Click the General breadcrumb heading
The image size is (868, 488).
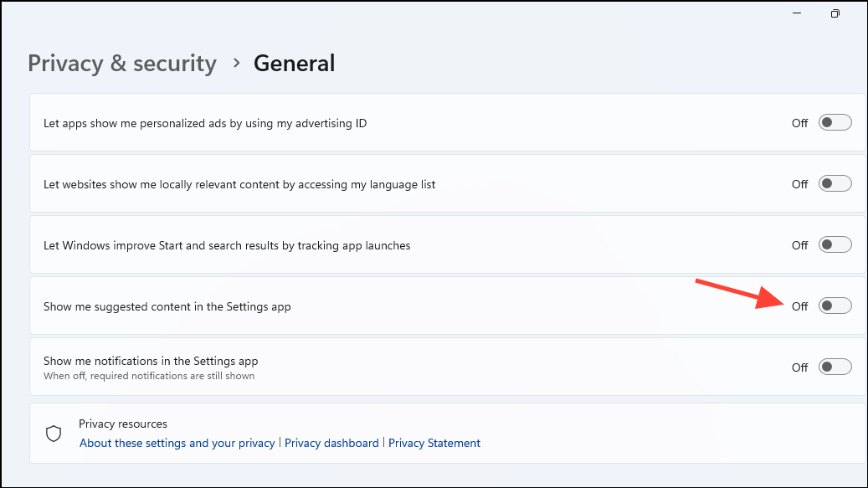[x=294, y=63]
